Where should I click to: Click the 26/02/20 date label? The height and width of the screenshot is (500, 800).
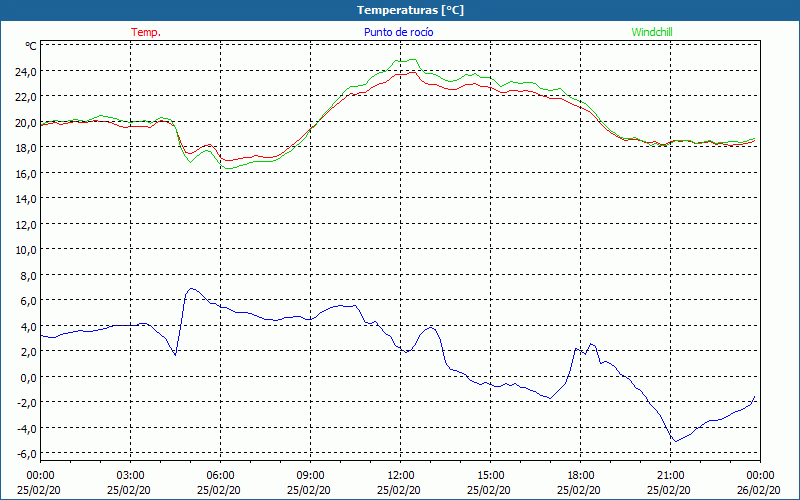tap(759, 490)
